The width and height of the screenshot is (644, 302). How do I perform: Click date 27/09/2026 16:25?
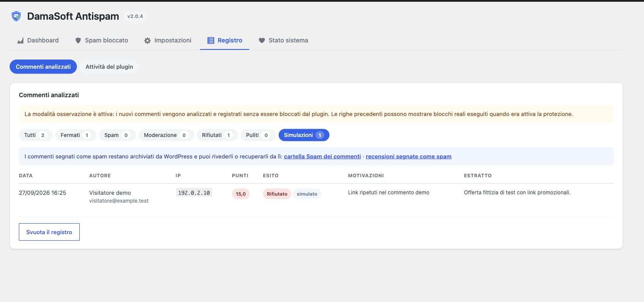[42, 193]
